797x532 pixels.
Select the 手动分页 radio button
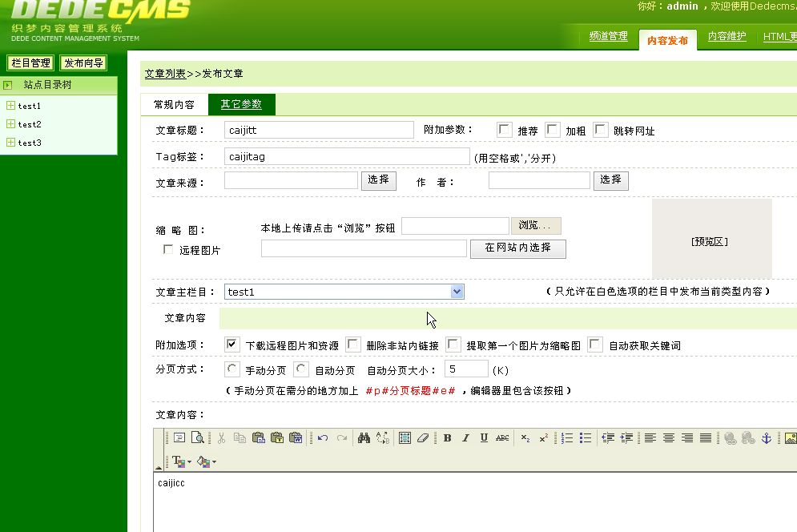click(x=232, y=369)
